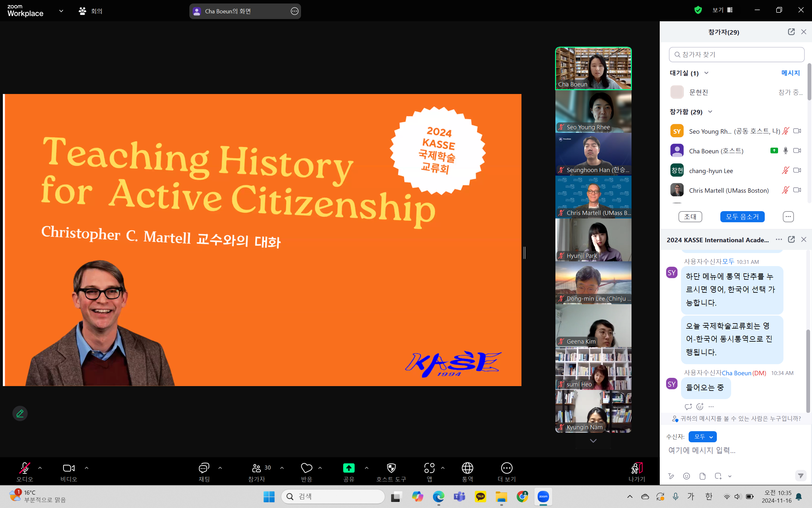Click the 여기에 메시지 입력 chat input
The width and height of the screenshot is (812, 508).
click(x=735, y=451)
